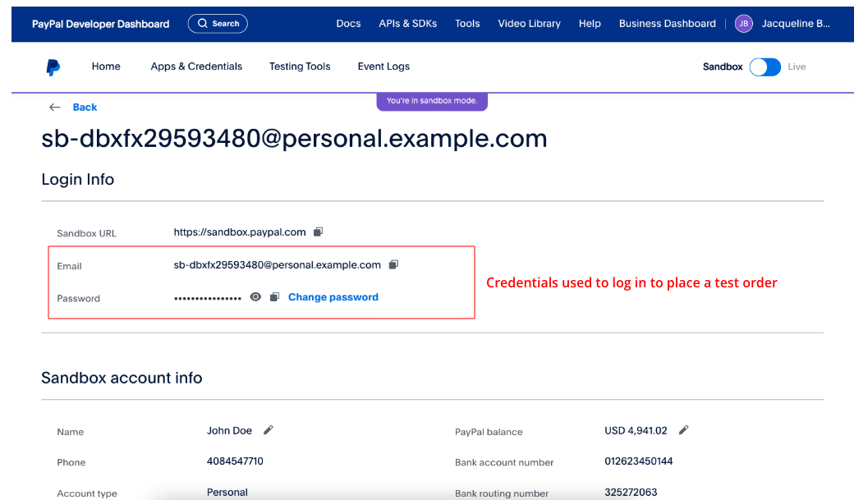
Task: Edit the John Doe name
Action: tap(269, 430)
